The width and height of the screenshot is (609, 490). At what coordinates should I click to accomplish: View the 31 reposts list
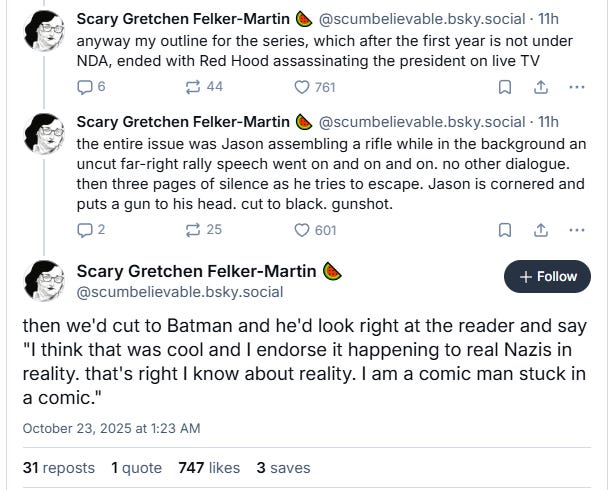tap(58, 467)
